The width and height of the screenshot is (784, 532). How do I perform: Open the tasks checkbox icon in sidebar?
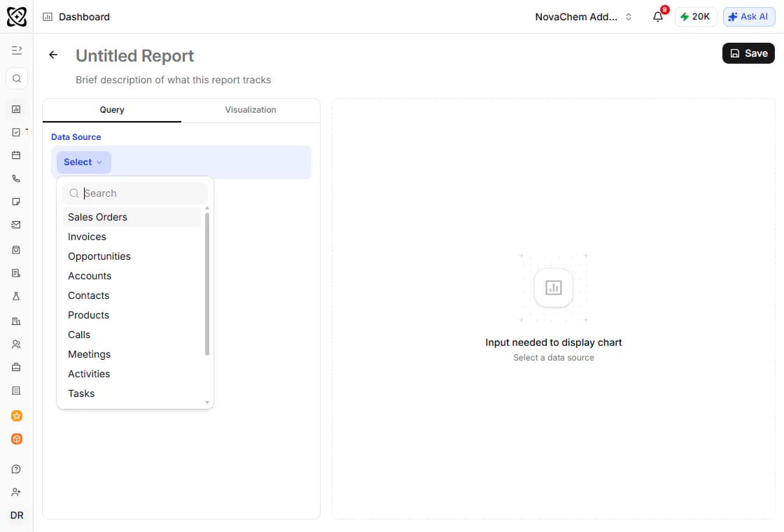click(x=17, y=132)
